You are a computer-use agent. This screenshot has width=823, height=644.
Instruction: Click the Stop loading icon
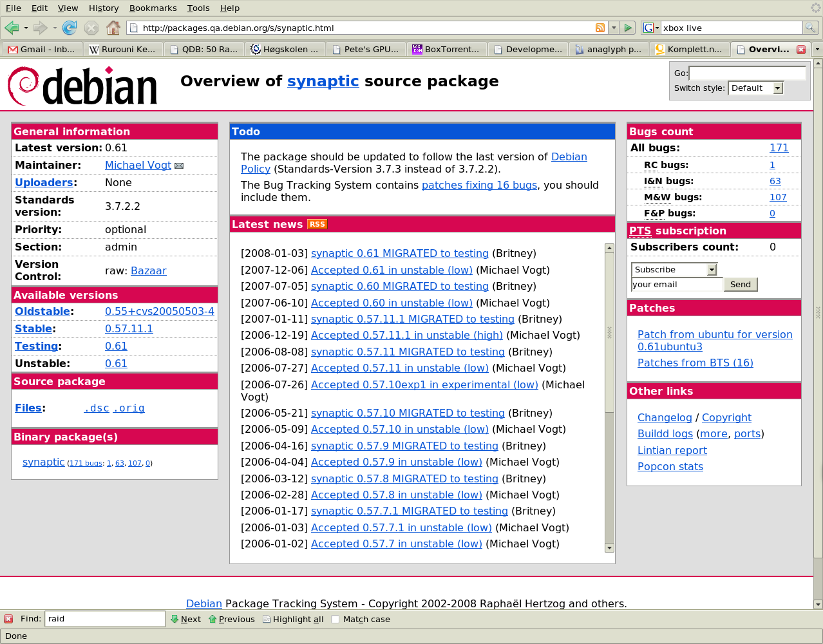click(x=91, y=28)
